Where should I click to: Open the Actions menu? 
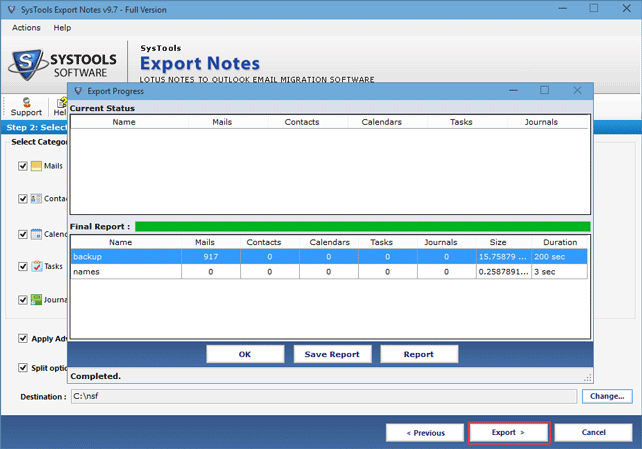tap(26, 27)
